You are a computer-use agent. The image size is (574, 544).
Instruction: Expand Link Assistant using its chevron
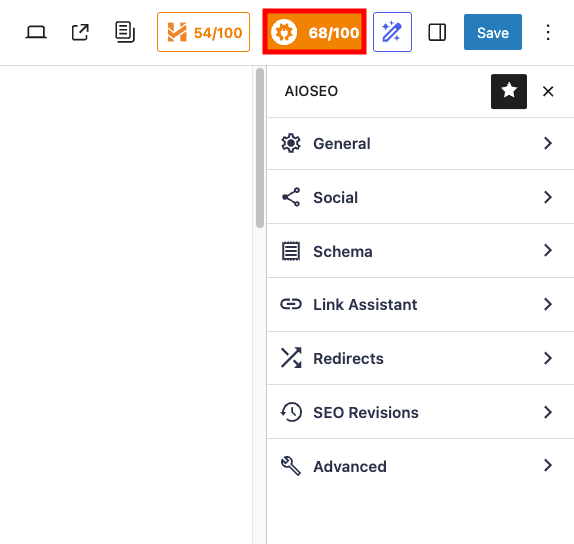point(548,305)
